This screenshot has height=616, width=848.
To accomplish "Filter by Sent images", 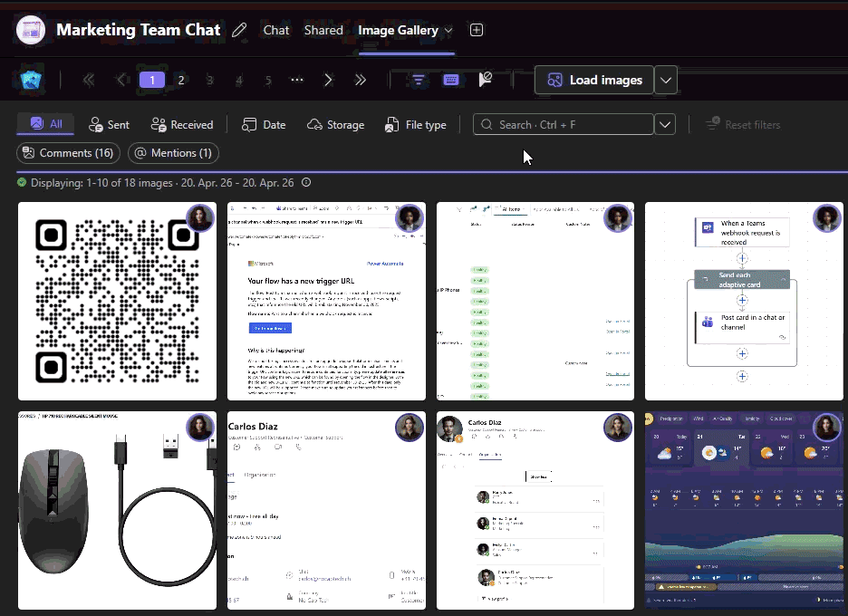I will (109, 125).
